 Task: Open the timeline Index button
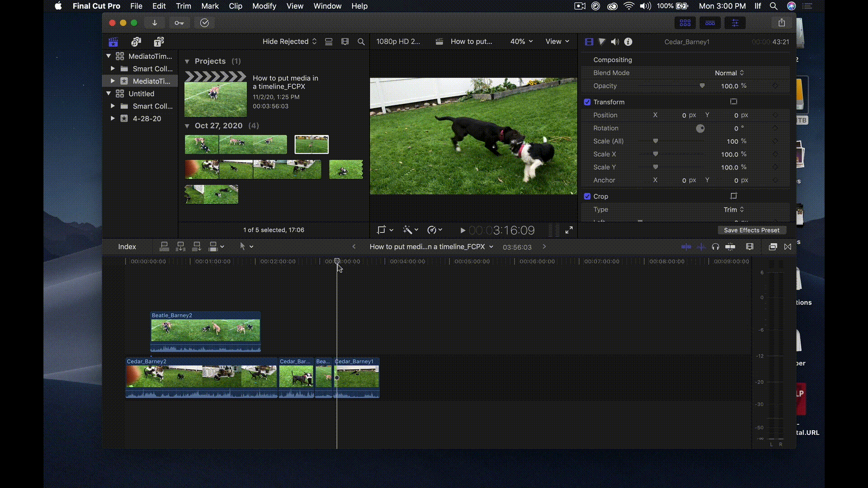[127, 247]
